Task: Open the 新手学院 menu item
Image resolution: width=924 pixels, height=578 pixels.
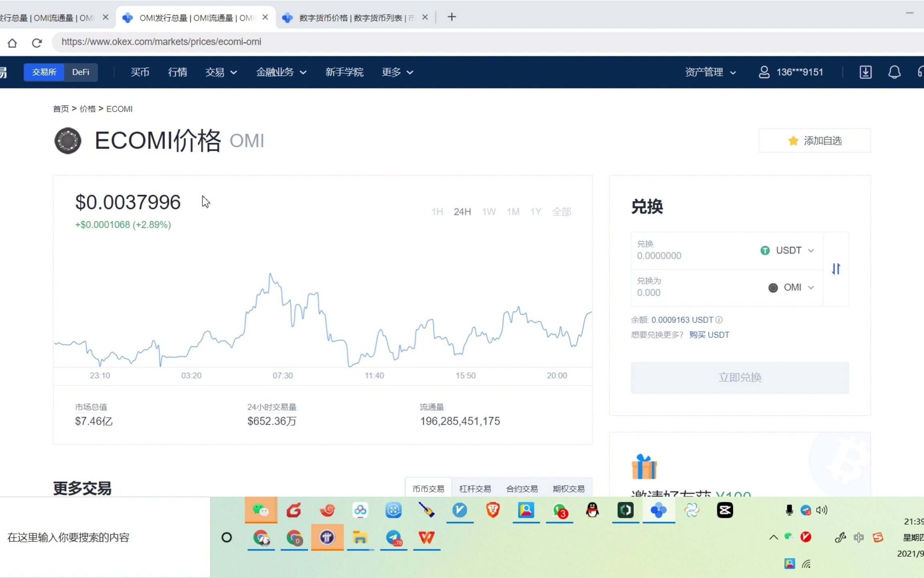Action: click(x=344, y=72)
